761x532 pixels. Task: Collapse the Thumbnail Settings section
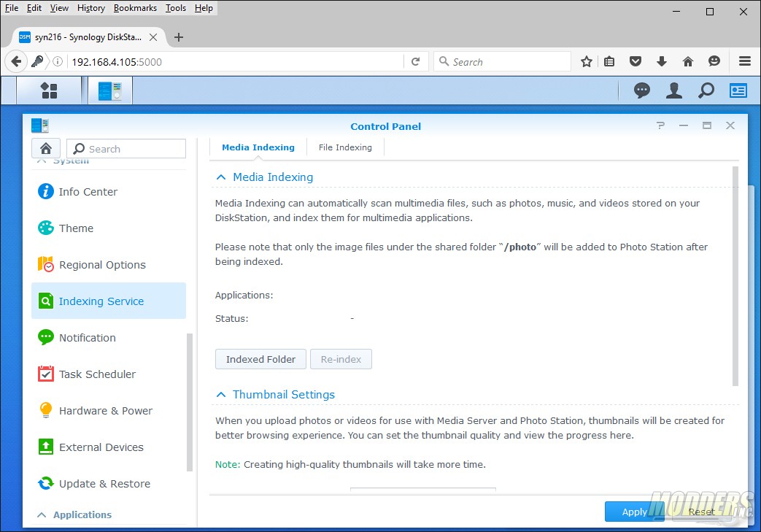221,395
